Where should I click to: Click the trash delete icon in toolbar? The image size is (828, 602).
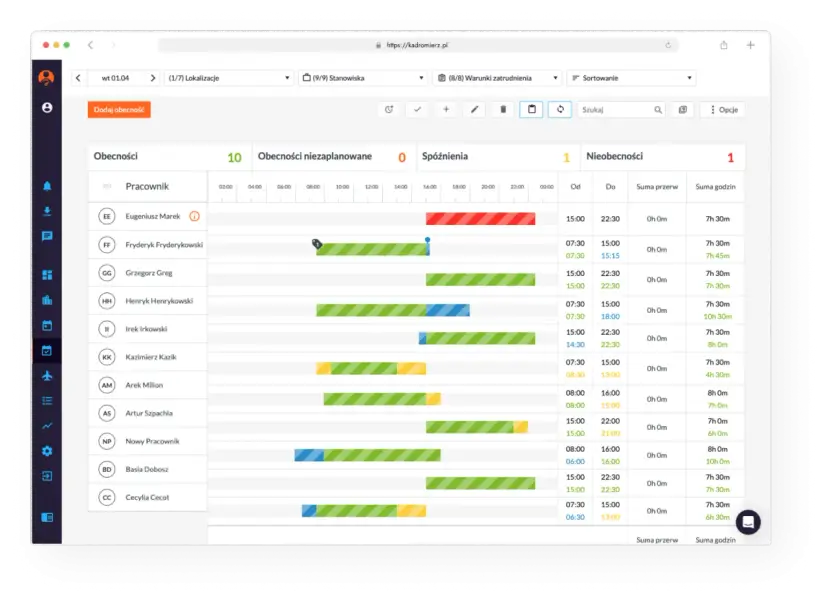click(503, 109)
